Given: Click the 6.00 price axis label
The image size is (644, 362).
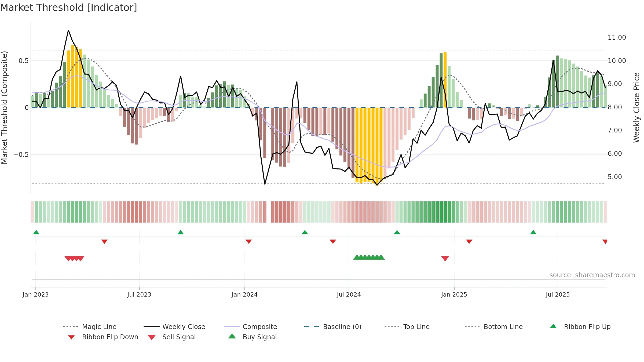Looking at the screenshot, I should [615, 154].
